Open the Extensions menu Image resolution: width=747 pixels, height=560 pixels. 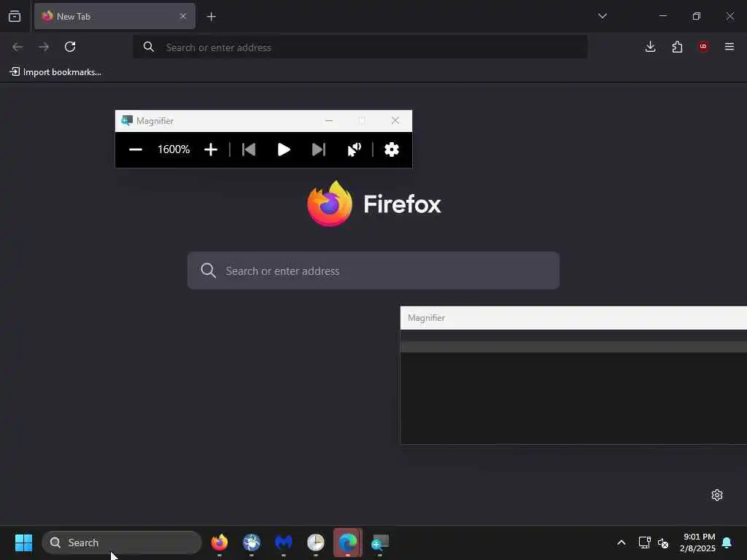click(677, 47)
